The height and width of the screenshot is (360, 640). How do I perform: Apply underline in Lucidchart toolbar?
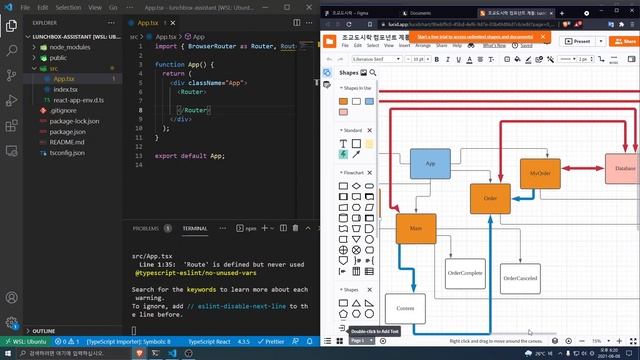click(458, 60)
